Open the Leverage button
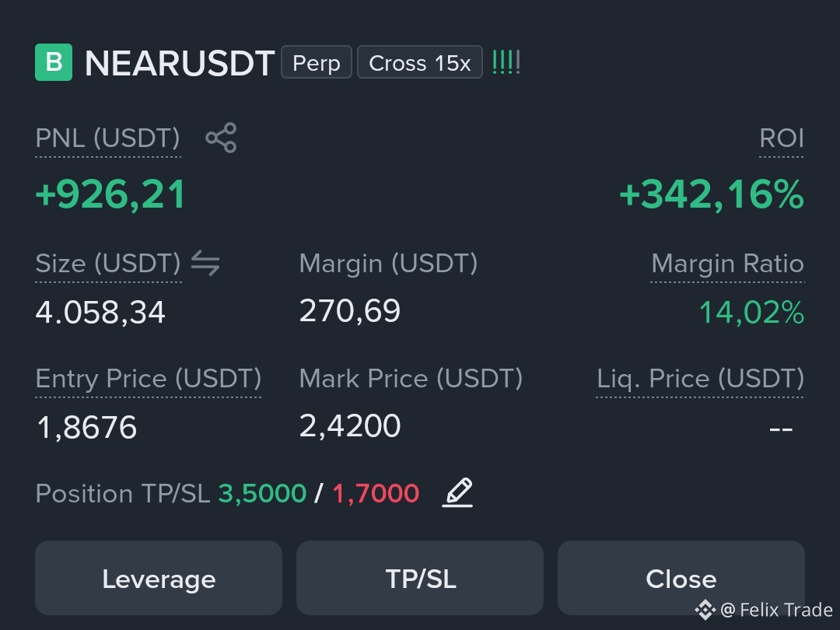Screen dimensions: 840x630 point(159,578)
